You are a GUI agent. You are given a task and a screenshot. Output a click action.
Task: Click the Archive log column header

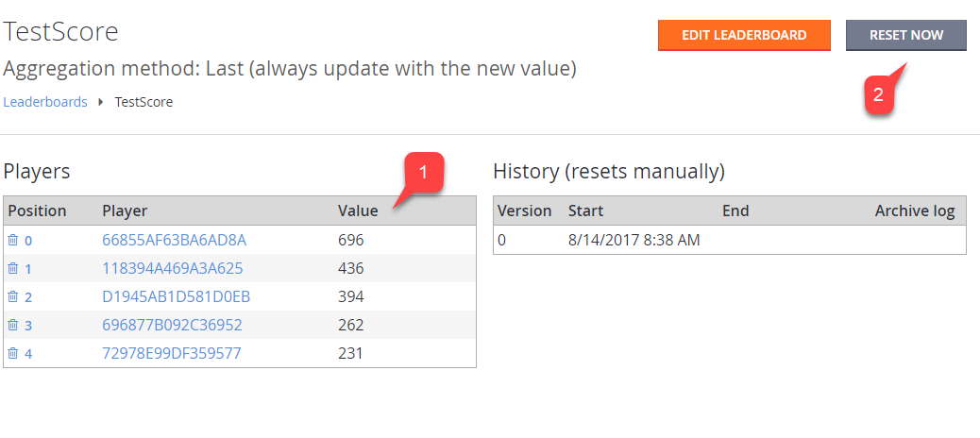click(914, 211)
